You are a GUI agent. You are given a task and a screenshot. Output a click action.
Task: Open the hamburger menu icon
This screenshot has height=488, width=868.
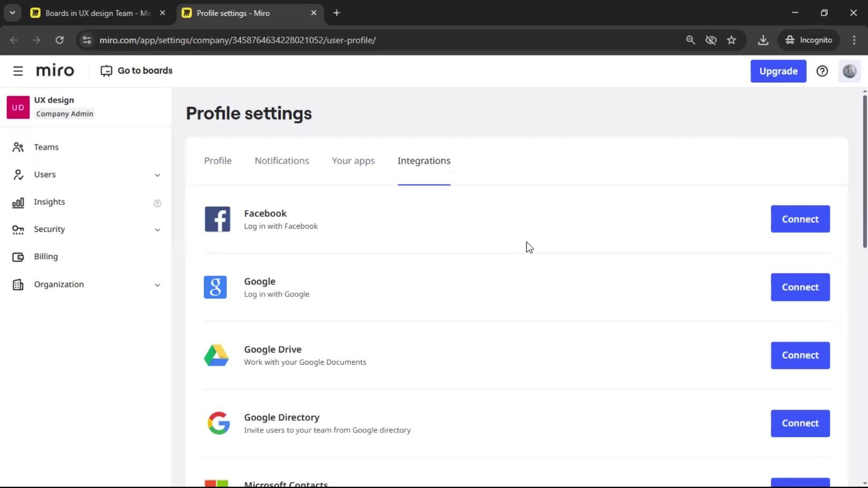18,71
